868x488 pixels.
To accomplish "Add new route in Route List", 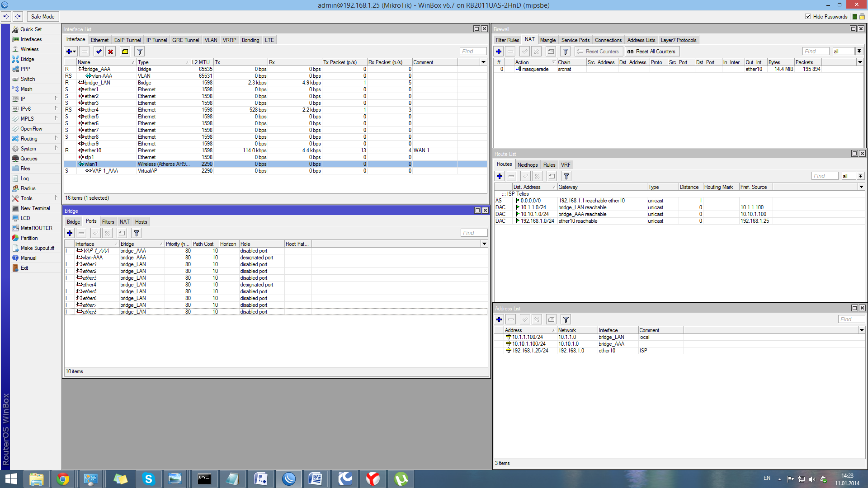I will click(500, 176).
